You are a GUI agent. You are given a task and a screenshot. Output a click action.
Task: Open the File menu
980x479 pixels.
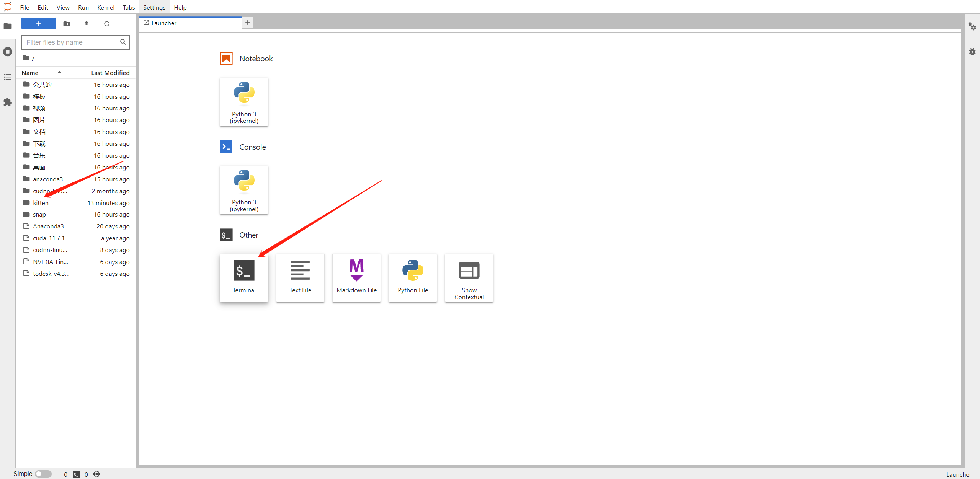tap(24, 7)
